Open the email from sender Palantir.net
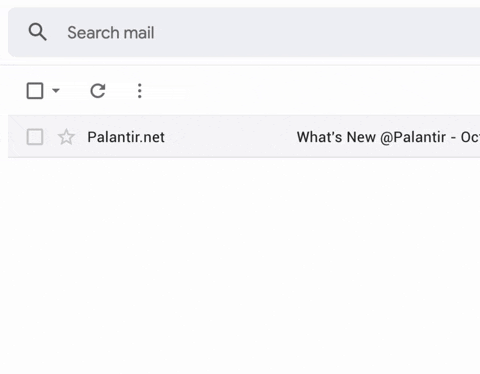The height and width of the screenshot is (374, 480). pos(126,137)
